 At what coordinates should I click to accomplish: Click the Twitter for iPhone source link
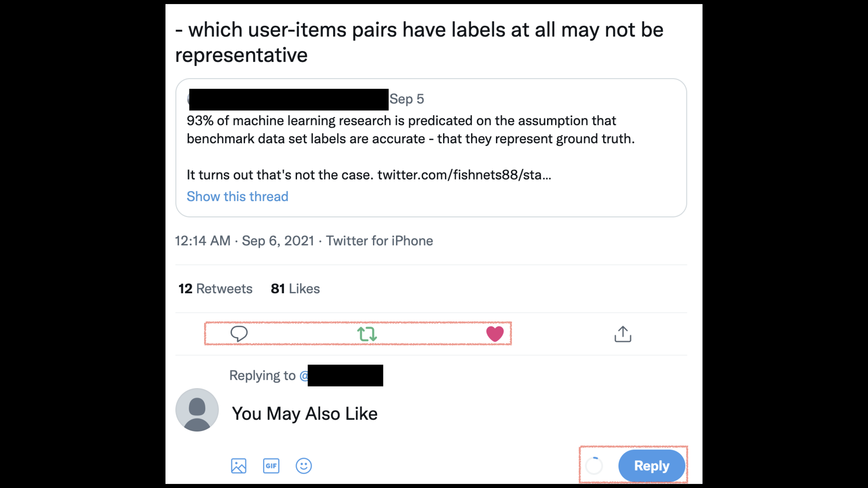pyautogui.click(x=380, y=241)
